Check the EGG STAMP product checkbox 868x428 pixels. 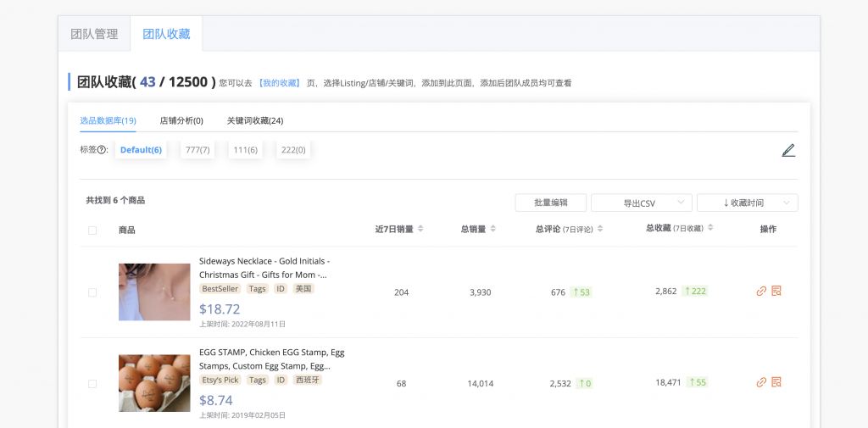[x=92, y=384]
